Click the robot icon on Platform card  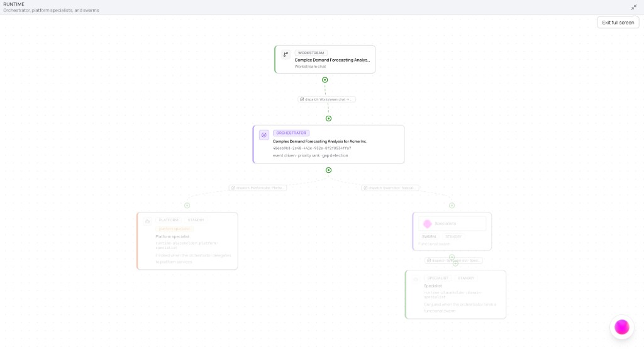click(x=147, y=221)
